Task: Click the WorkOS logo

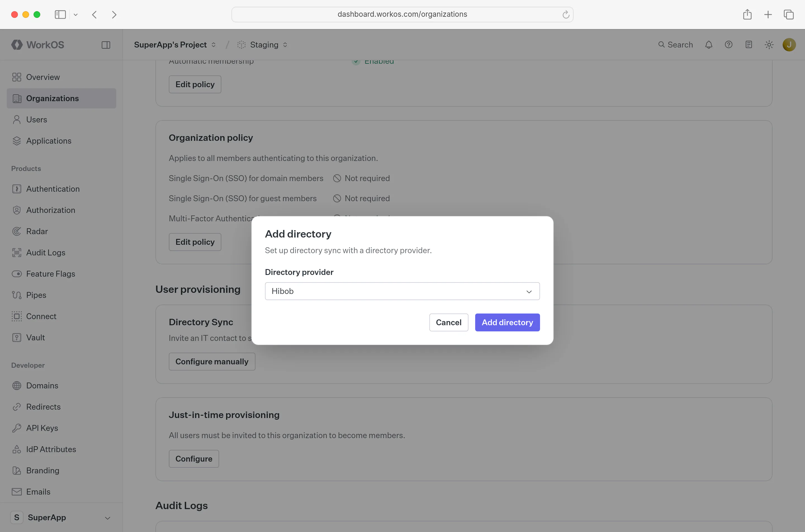Action: pyautogui.click(x=38, y=44)
